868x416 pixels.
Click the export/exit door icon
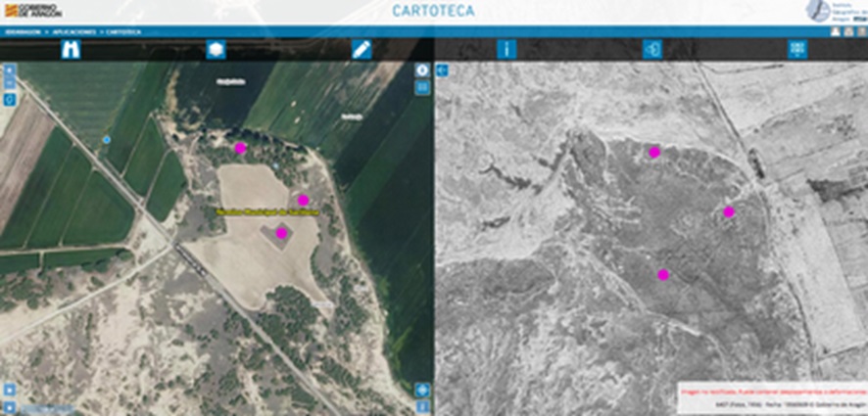(x=651, y=50)
